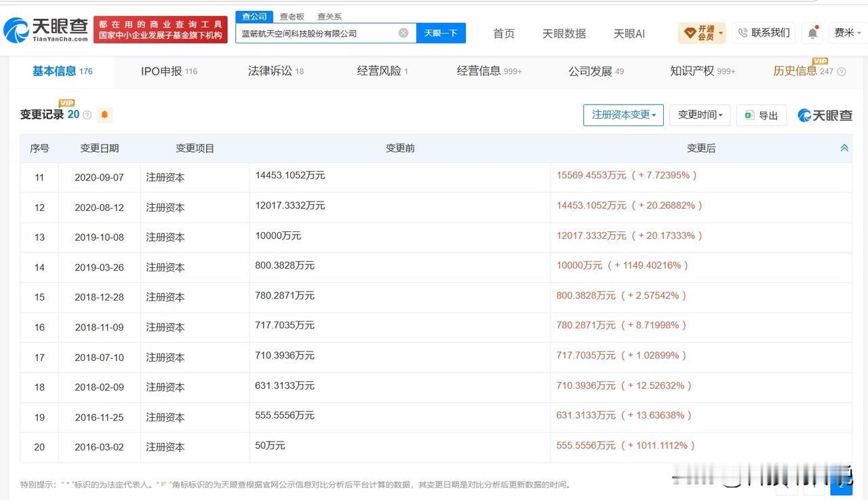Open the notifications bell in the header

[812, 33]
